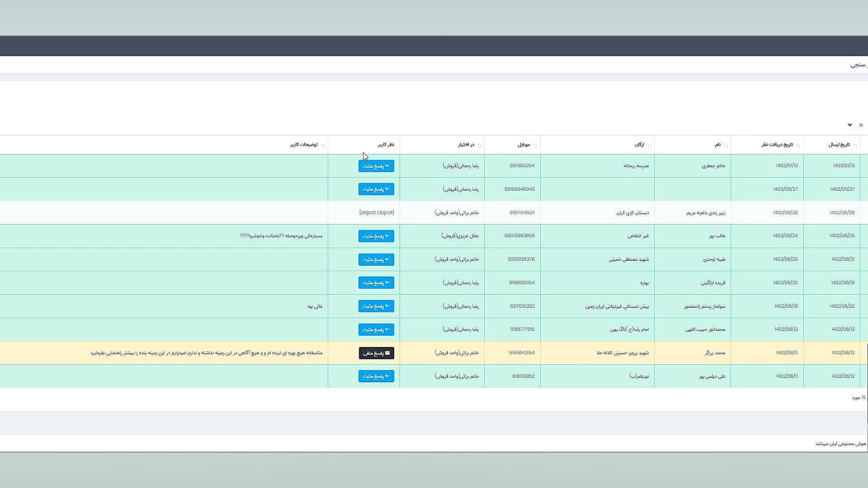Screen dimensions: 868x488
Task: Click پاسخ مثبت button for طالب پور row
Action: pos(376,236)
